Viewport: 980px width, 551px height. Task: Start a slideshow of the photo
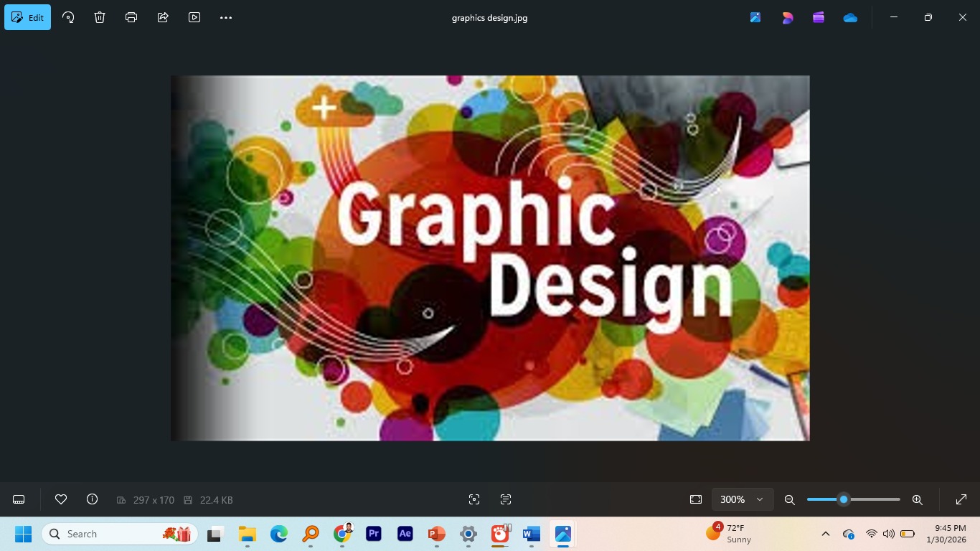194,17
